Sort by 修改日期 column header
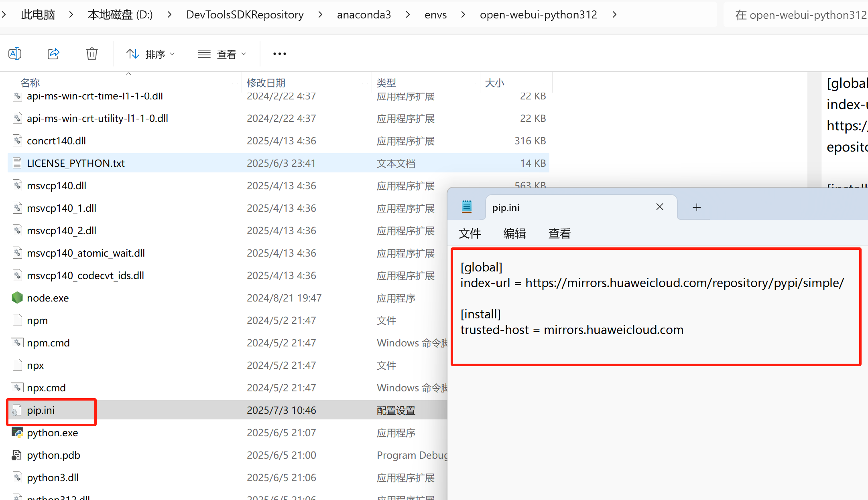868x500 pixels. tap(266, 83)
